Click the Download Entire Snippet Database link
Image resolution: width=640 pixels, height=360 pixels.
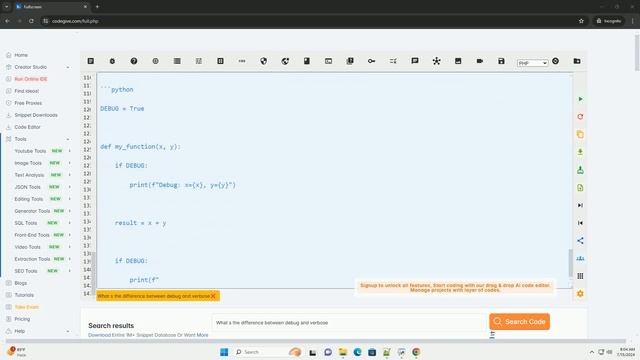(148, 335)
